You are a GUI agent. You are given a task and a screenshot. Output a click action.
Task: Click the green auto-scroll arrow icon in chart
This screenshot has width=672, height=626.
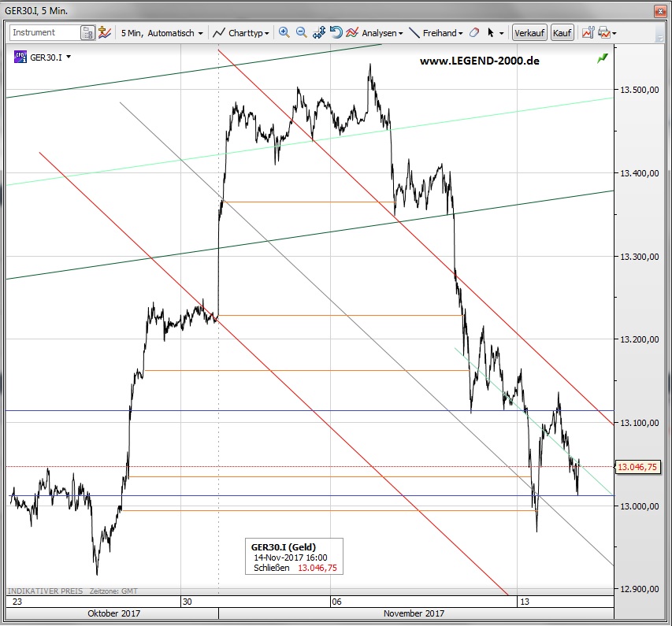tap(603, 57)
